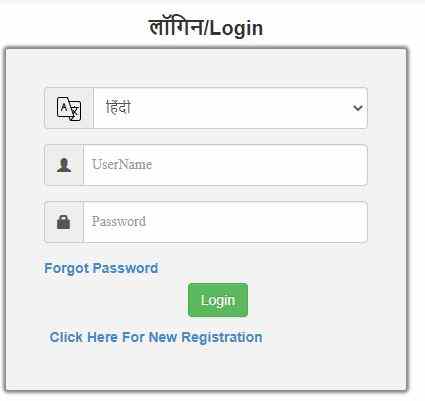Click the word Forgot in the password recovery link

pos(66,268)
